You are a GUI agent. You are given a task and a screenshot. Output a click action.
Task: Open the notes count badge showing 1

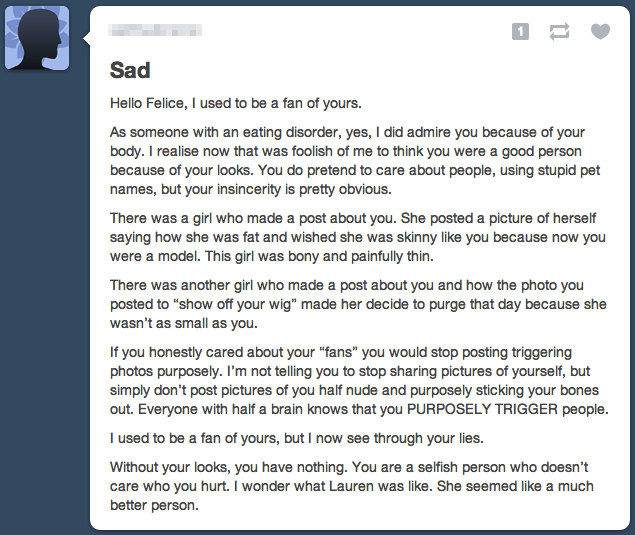pos(520,32)
